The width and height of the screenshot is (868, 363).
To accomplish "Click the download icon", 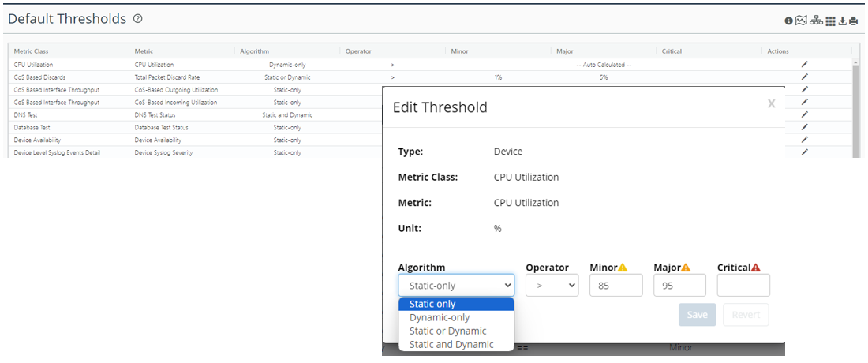I will click(842, 21).
